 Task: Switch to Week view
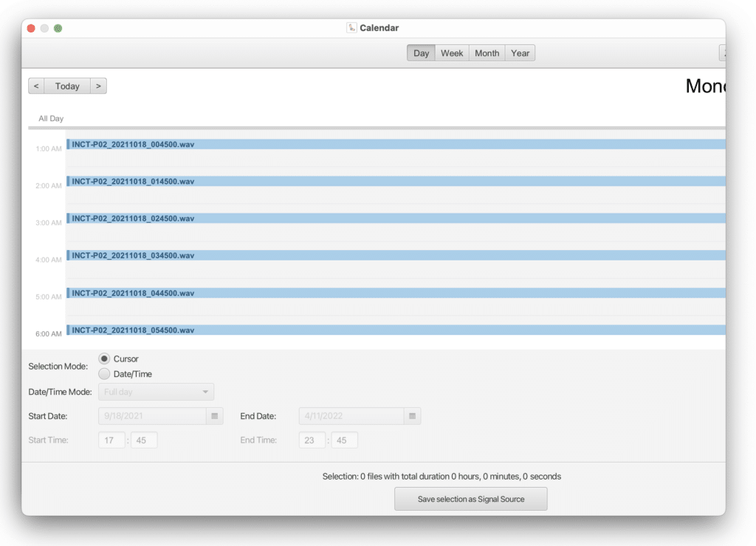click(452, 53)
